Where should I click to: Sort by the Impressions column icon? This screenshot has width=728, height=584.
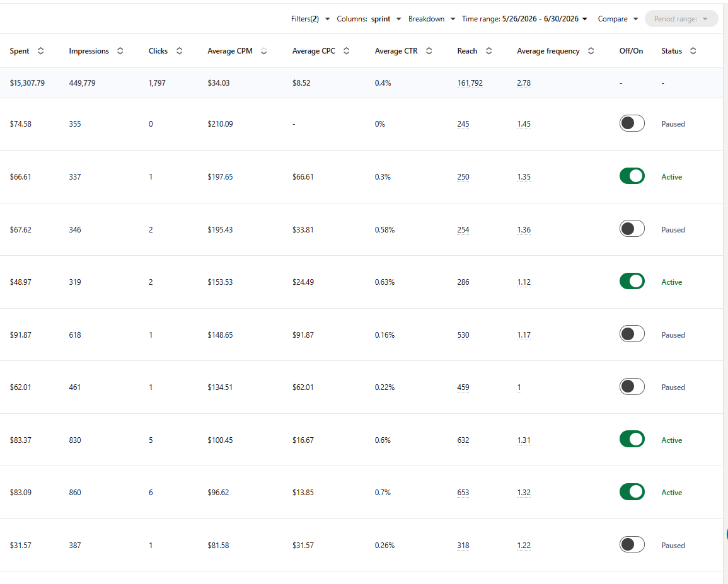coord(120,51)
